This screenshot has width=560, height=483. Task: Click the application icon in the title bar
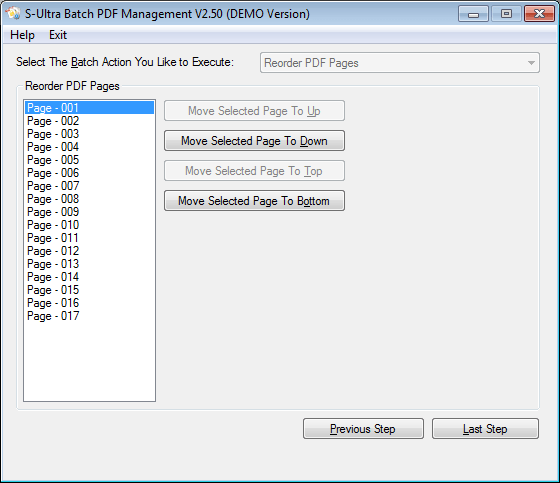click(x=13, y=14)
